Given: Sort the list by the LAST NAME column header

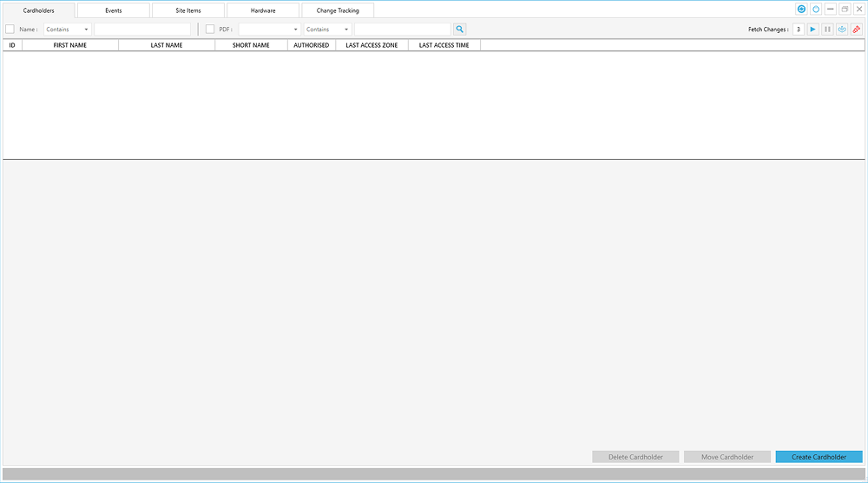Looking at the screenshot, I should pyautogui.click(x=167, y=45).
